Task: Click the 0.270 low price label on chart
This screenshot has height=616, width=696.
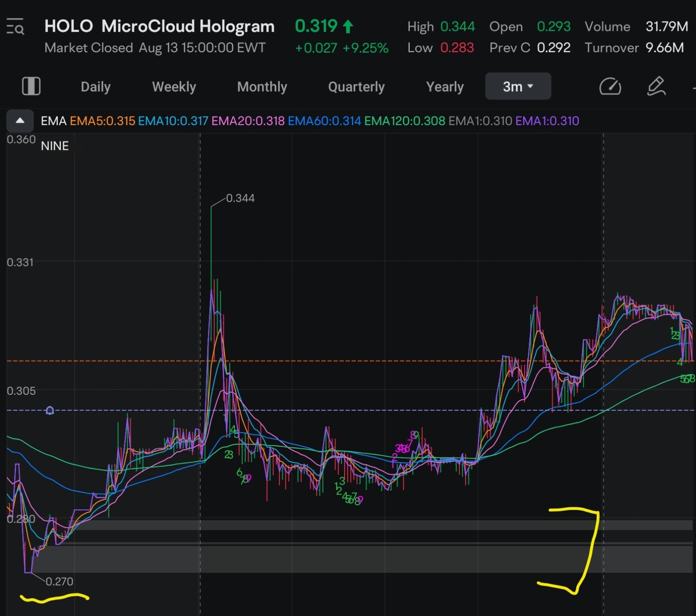Action: 60,582
